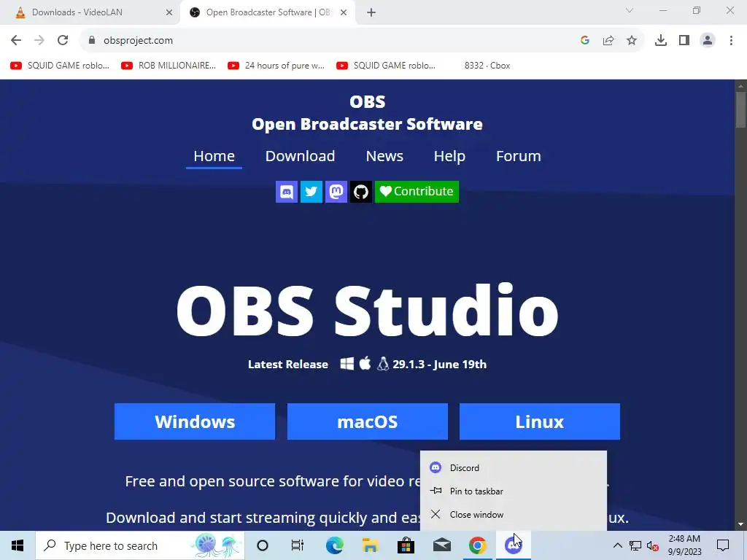Open the OBS Mastodon icon link
747x560 pixels.
coord(336,192)
